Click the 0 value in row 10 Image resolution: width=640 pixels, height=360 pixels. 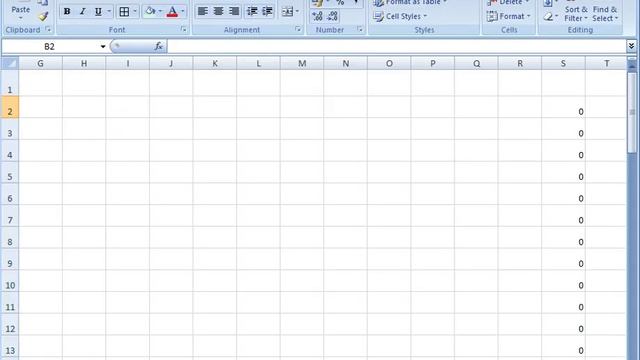[x=580, y=286]
